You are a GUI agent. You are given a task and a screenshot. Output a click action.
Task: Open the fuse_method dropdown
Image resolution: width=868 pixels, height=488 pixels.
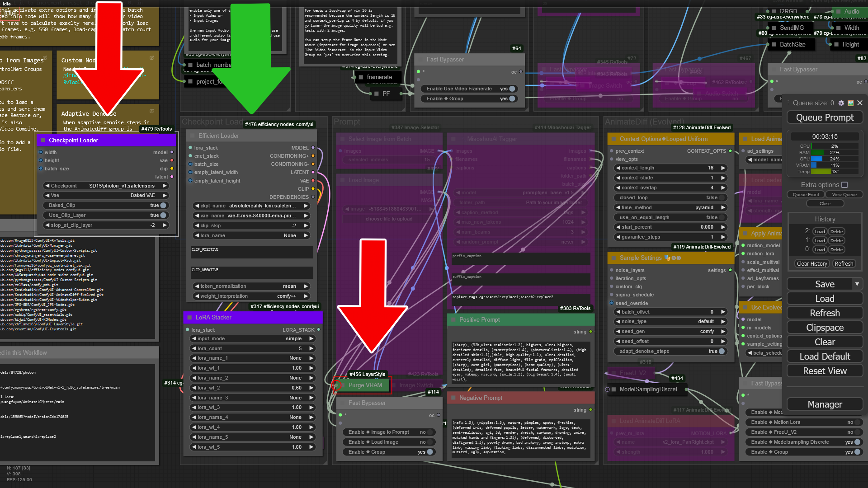(x=670, y=207)
